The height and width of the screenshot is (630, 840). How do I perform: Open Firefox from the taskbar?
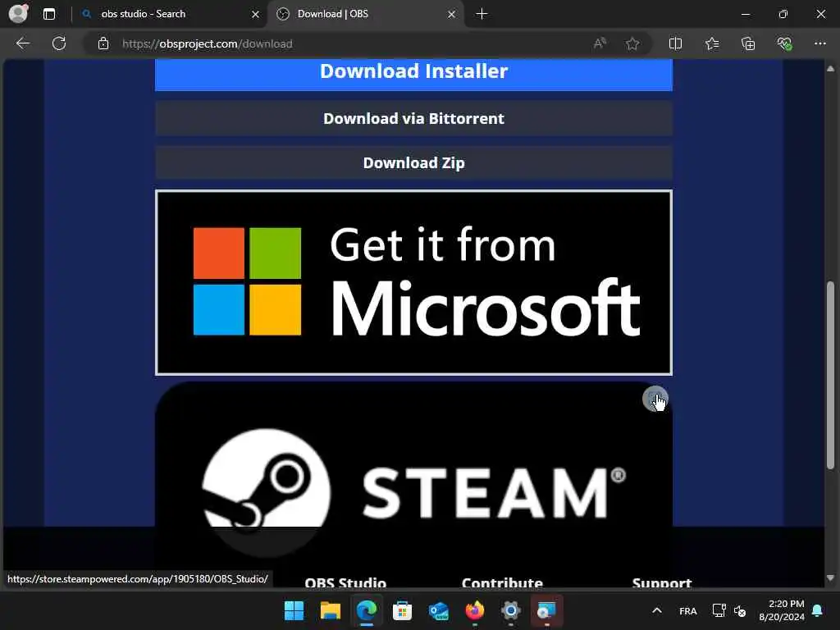pyautogui.click(x=475, y=610)
